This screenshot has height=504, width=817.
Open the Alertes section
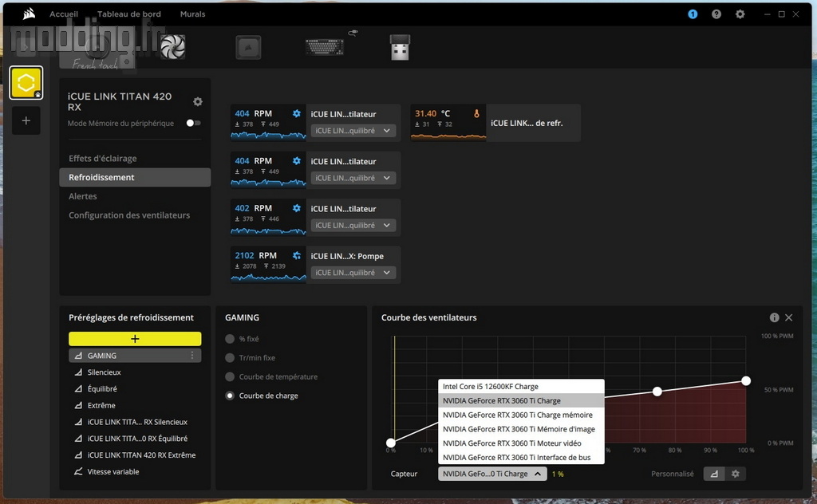[x=135, y=196]
